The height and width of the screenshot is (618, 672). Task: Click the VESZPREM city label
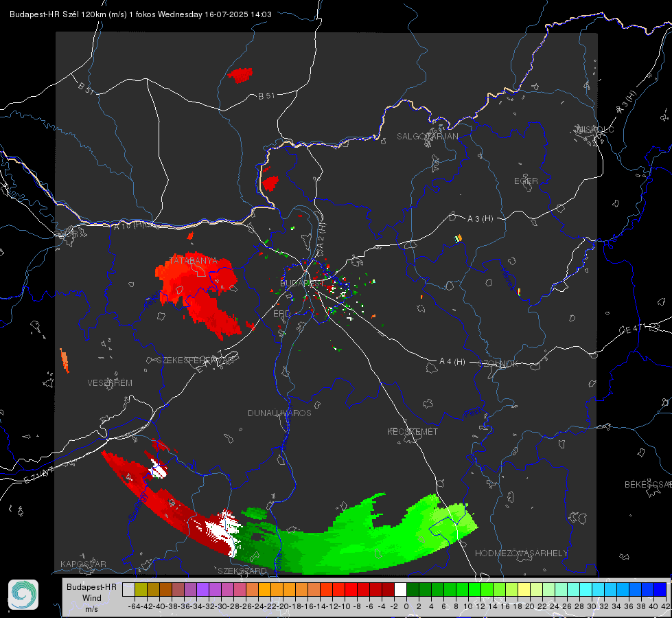pyautogui.click(x=110, y=382)
